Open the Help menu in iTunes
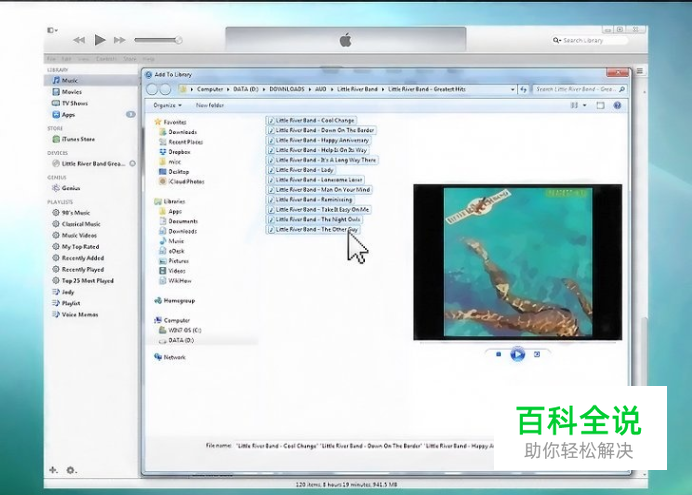This screenshot has width=692, height=495. coord(148,59)
